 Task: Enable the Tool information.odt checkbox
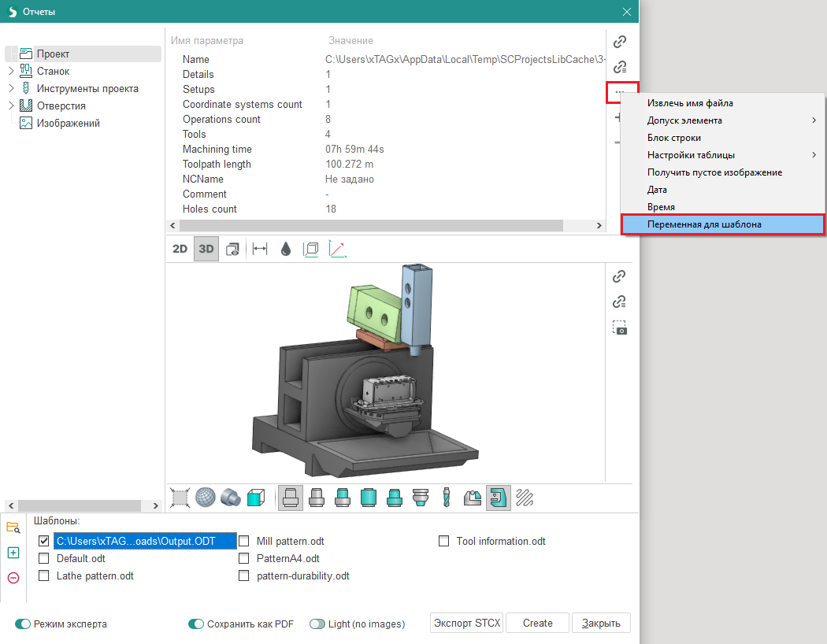point(444,542)
